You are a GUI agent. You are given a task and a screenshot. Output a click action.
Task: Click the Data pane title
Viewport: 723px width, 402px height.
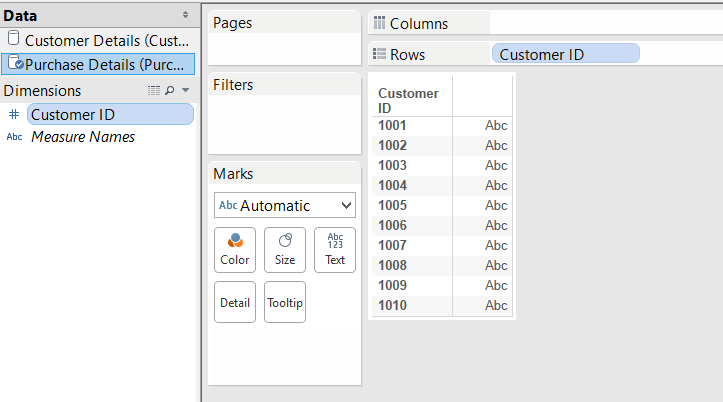point(20,16)
